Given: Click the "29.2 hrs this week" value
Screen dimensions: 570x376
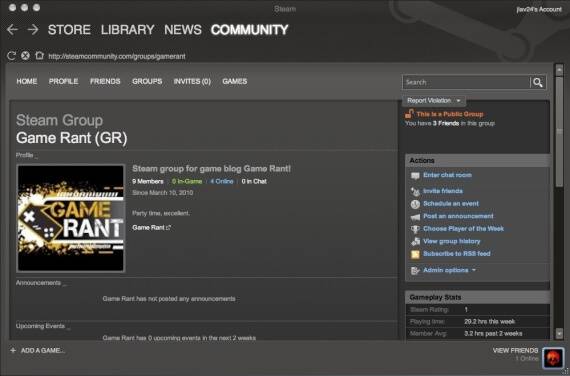Looking at the screenshot, I should click(x=489, y=321).
